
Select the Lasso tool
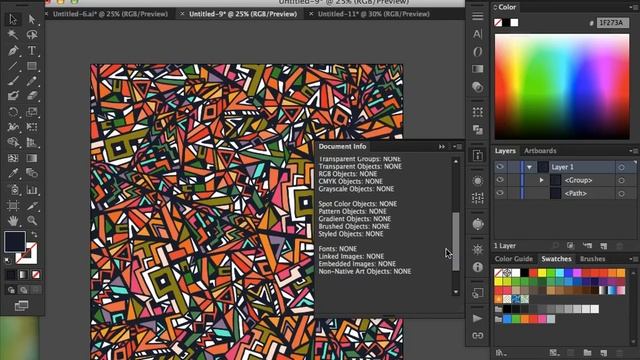[x=32, y=35]
